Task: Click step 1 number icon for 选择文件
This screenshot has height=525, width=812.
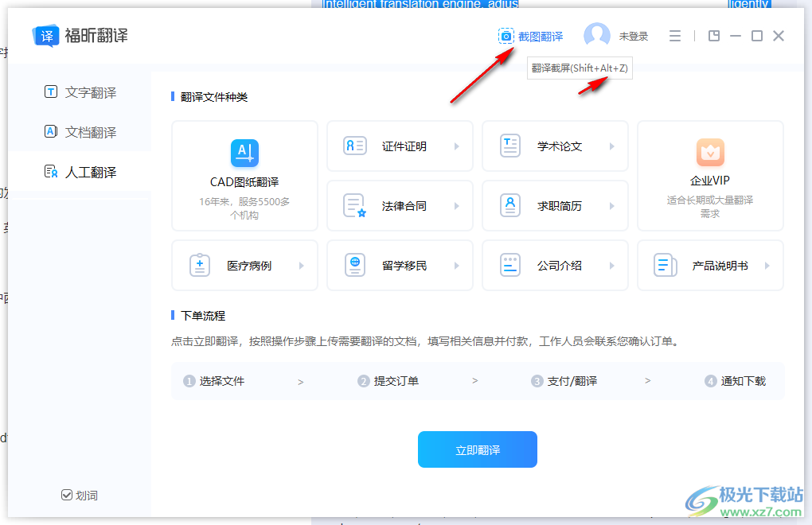Action: (x=189, y=381)
